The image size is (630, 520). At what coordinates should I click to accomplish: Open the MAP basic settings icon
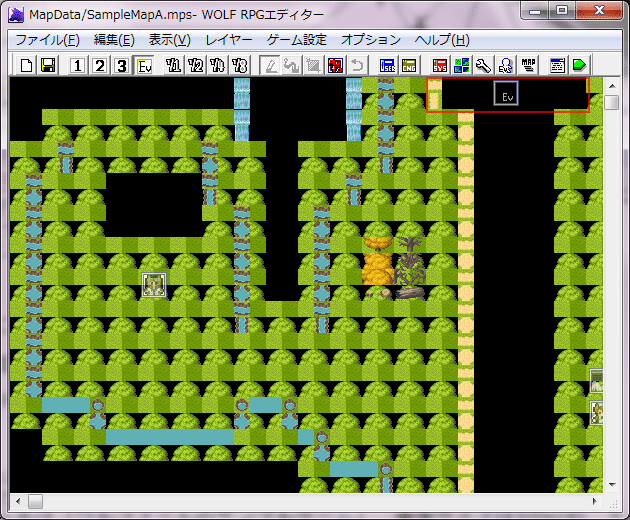528,65
